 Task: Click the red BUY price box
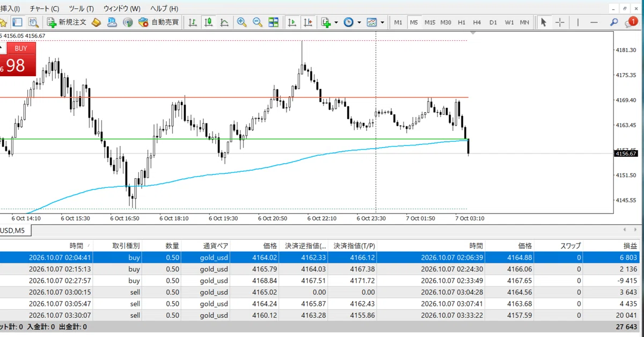18,60
